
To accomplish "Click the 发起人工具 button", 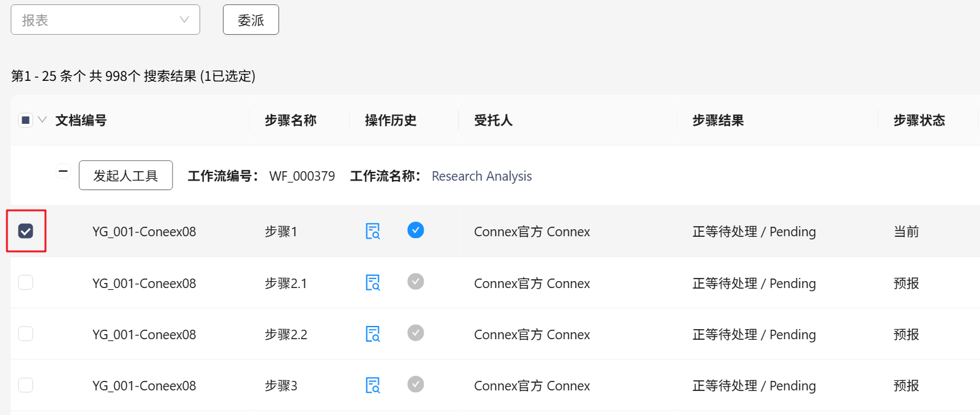I will [x=126, y=176].
